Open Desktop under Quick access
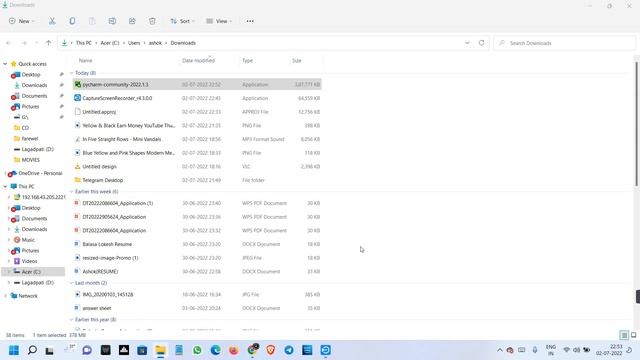Viewport: 640px width, 360px height. [31, 75]
